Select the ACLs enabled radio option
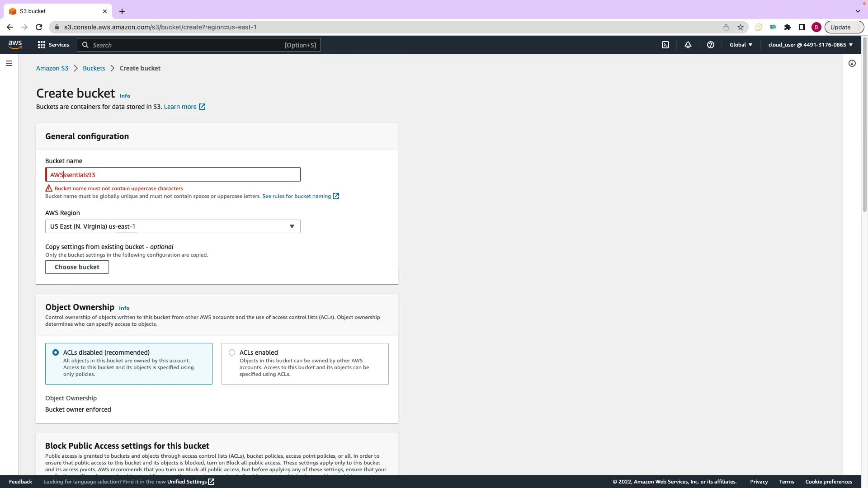This screenshot has height=488, width=868. point(232,352)
